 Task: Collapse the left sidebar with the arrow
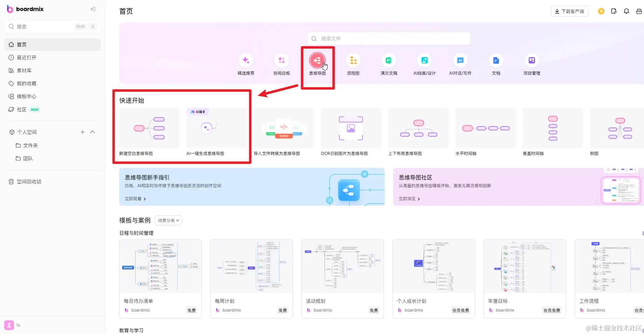point(93,9)
